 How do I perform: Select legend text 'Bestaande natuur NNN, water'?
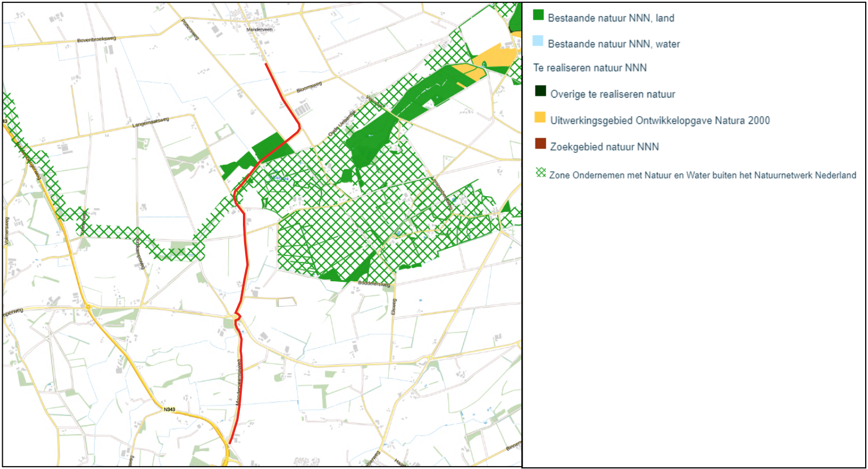[x=614, y=43]
